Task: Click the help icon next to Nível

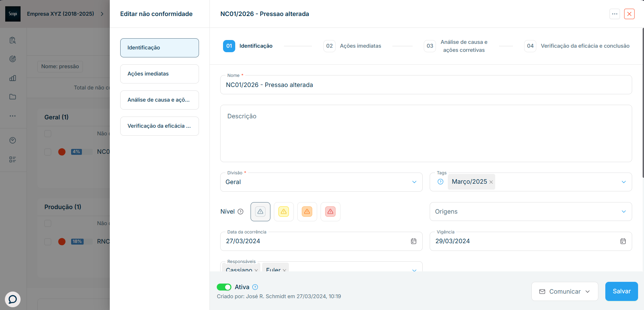Action: click(240, 212)
